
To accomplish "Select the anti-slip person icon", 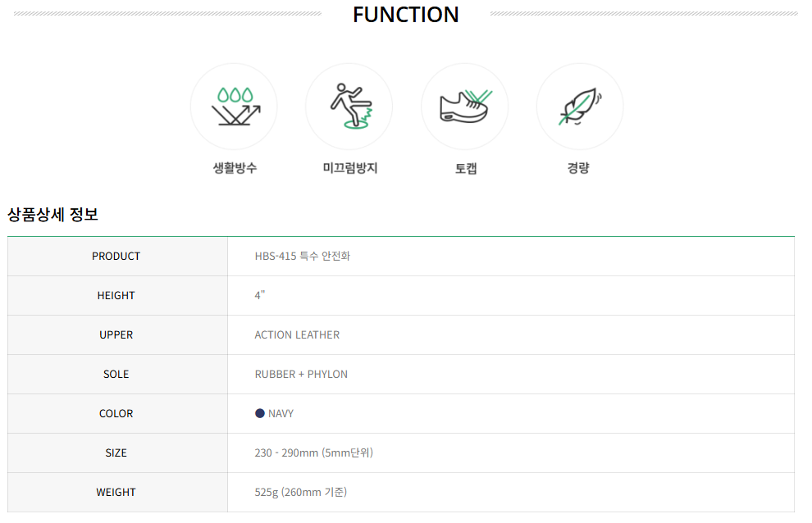I will [351, 106].
